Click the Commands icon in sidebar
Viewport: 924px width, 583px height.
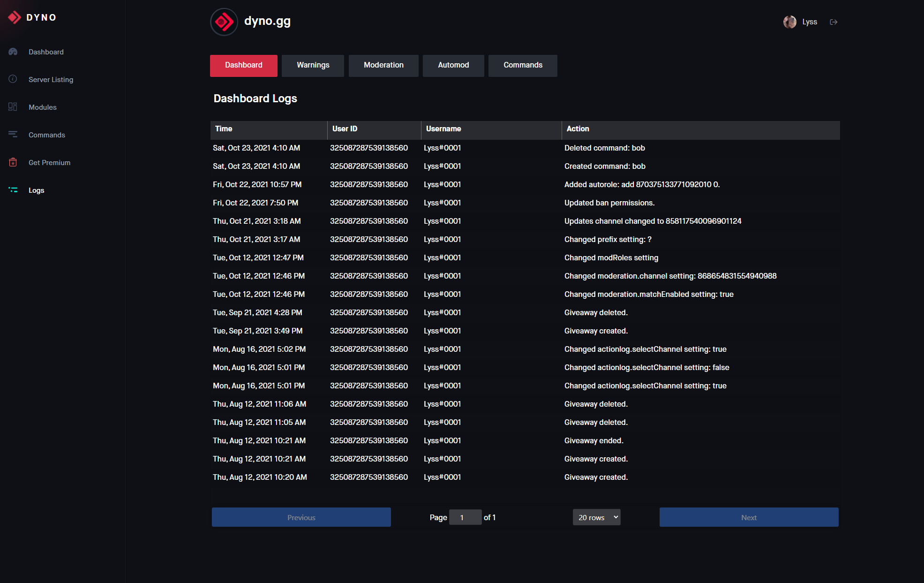pos(12,134)
